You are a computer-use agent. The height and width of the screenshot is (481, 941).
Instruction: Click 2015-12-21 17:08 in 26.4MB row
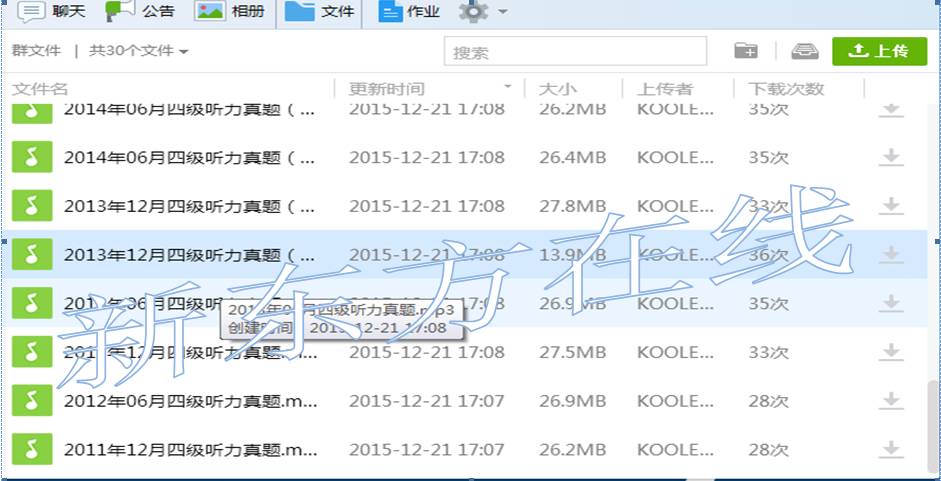pyautogui.click(x=427, y=157)
